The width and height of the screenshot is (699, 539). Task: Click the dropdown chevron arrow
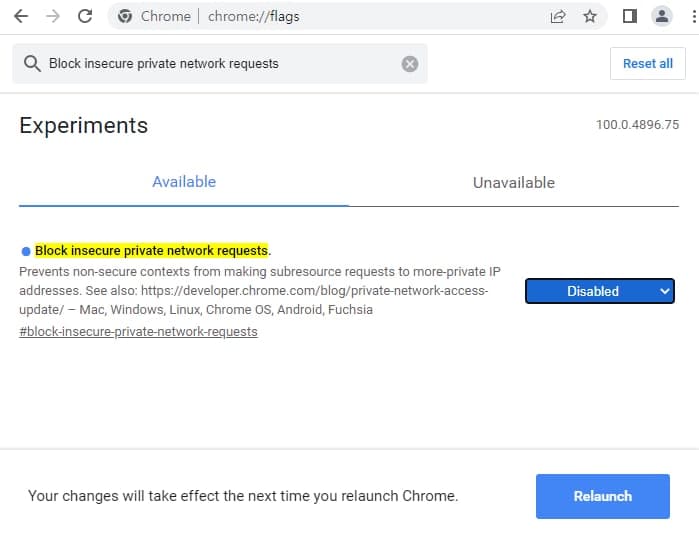point(664,291)
